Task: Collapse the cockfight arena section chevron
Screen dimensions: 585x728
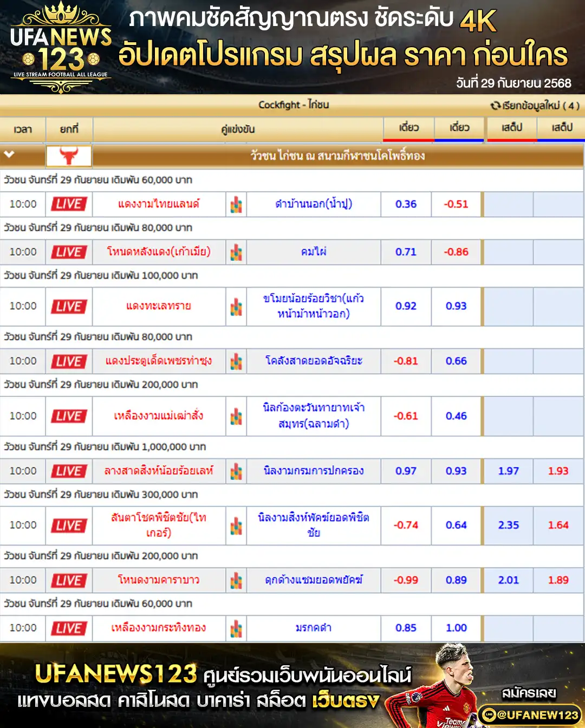Action: (x=9, y=155)
